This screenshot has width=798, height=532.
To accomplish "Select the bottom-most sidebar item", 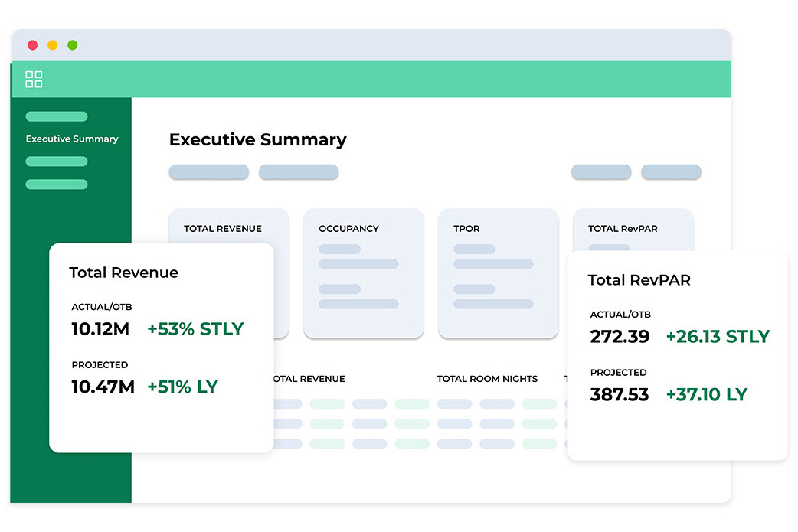I will click(57, 184).
